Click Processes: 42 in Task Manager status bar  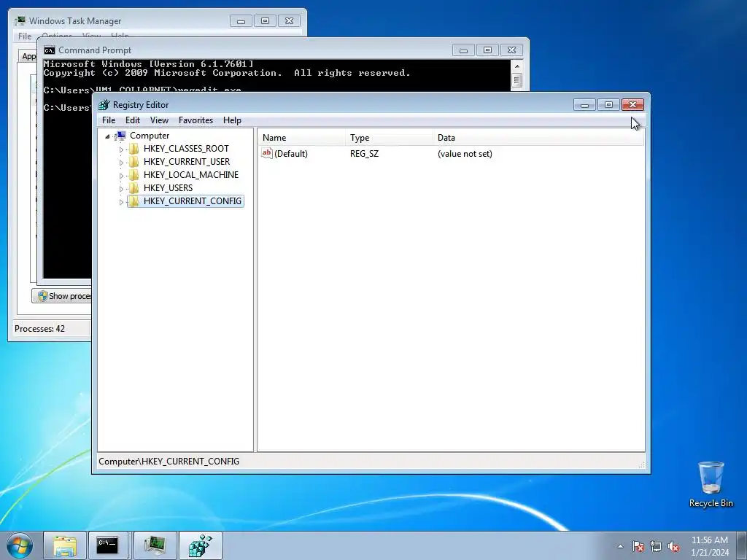point(39,329)
